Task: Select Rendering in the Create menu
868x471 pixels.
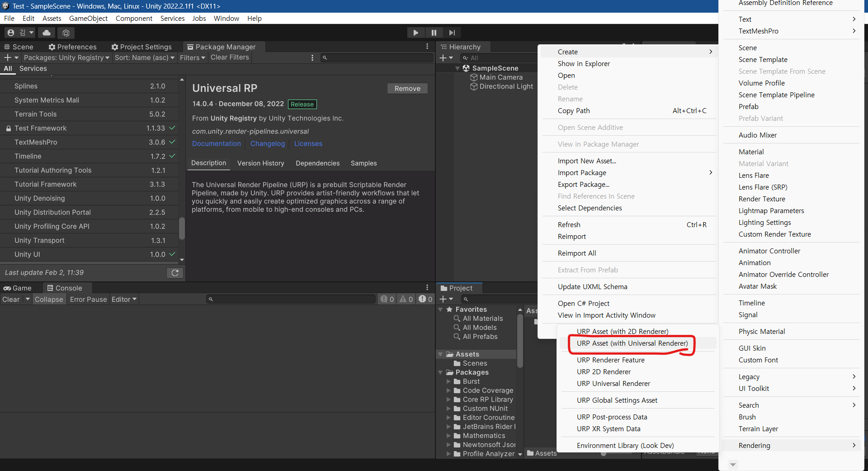Action: point(791,446)
